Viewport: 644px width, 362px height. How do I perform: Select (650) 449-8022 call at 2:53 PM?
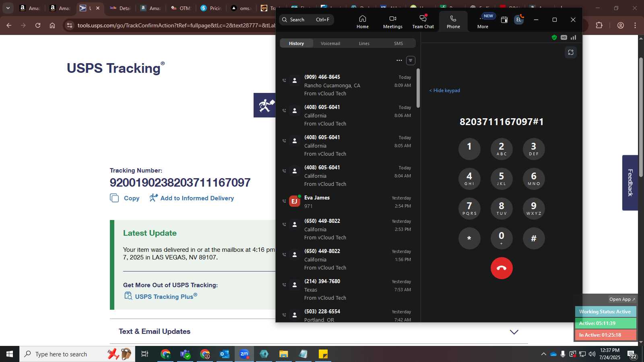347,229
